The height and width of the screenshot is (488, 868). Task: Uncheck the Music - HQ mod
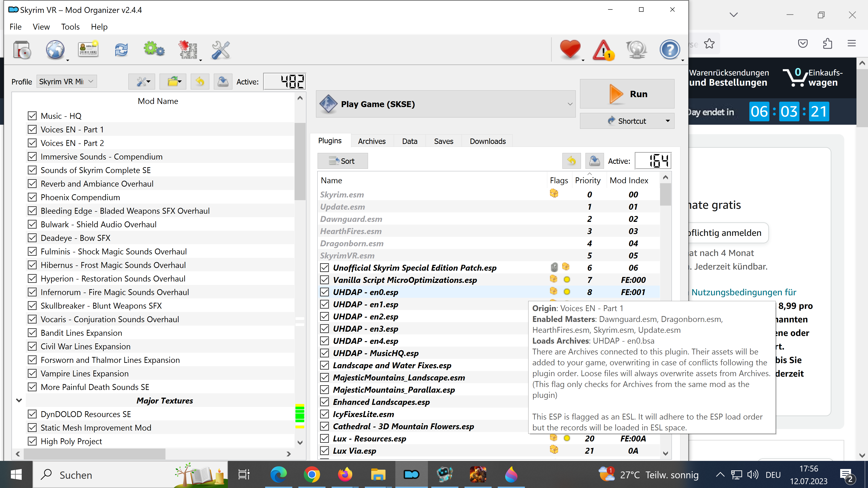[x=32, y=116]
